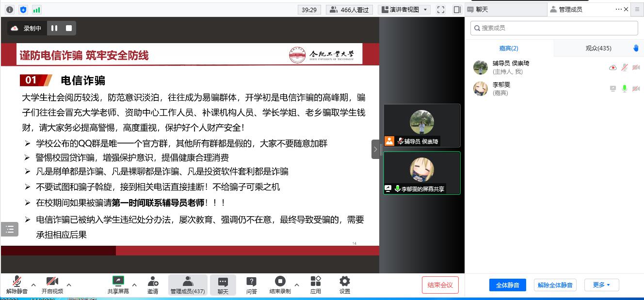Open the More dropdown in member panel

click(601, 285)
